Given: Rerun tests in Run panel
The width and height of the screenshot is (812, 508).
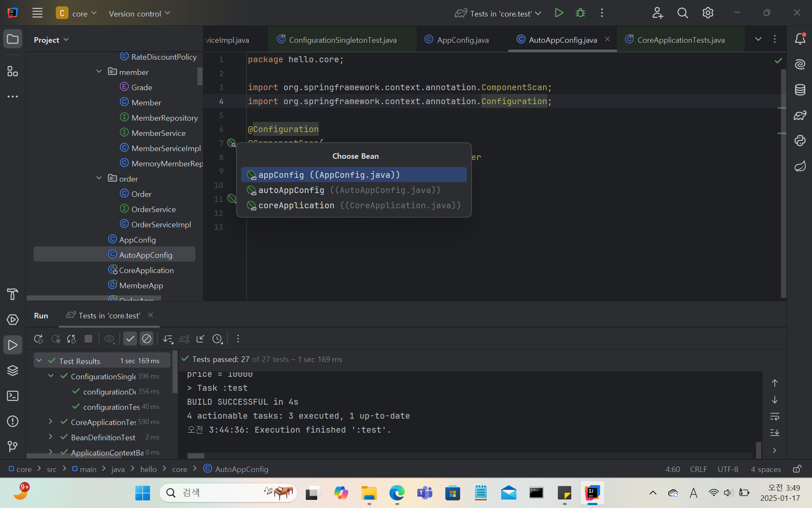Looking at the screenshot, I should coord(38,339).
